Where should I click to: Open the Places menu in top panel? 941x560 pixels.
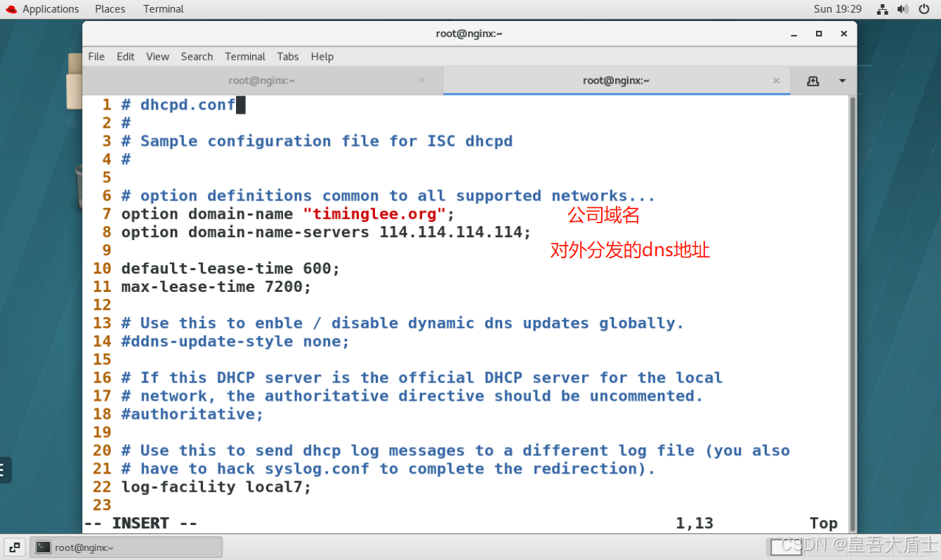(110, 9)
